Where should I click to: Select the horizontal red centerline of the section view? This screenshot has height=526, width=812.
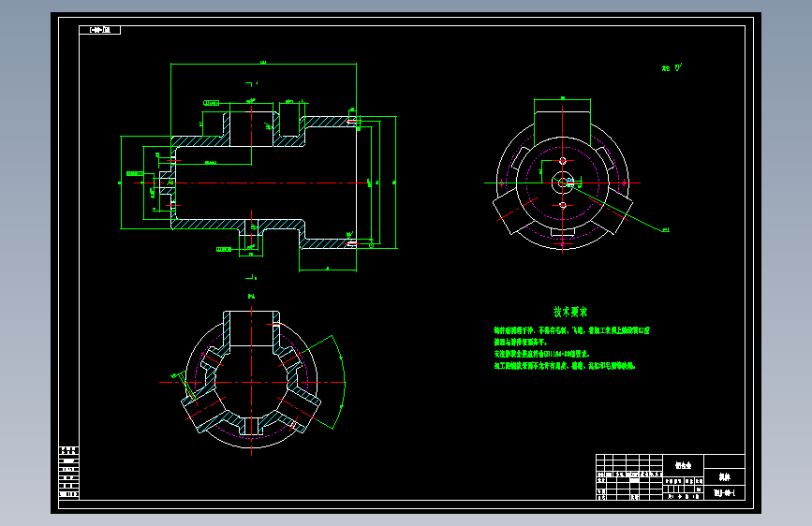251,183
